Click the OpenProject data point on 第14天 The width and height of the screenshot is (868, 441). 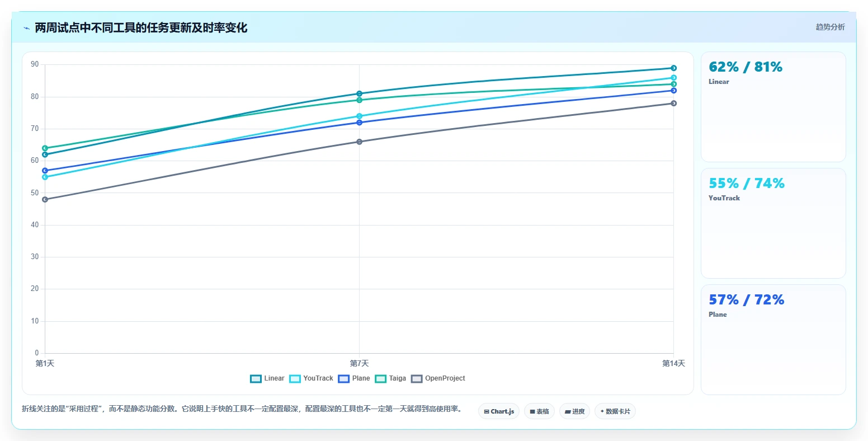(x=673, y=103)
